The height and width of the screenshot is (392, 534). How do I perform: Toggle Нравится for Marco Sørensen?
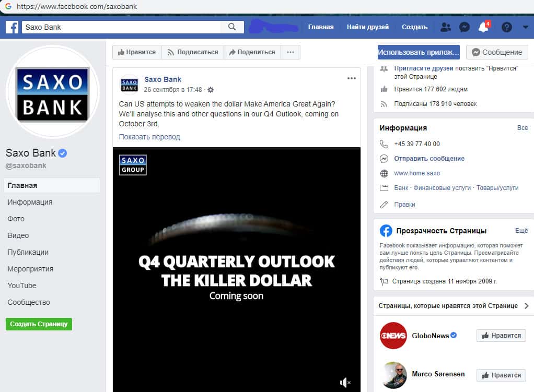[x=501, y=375]
